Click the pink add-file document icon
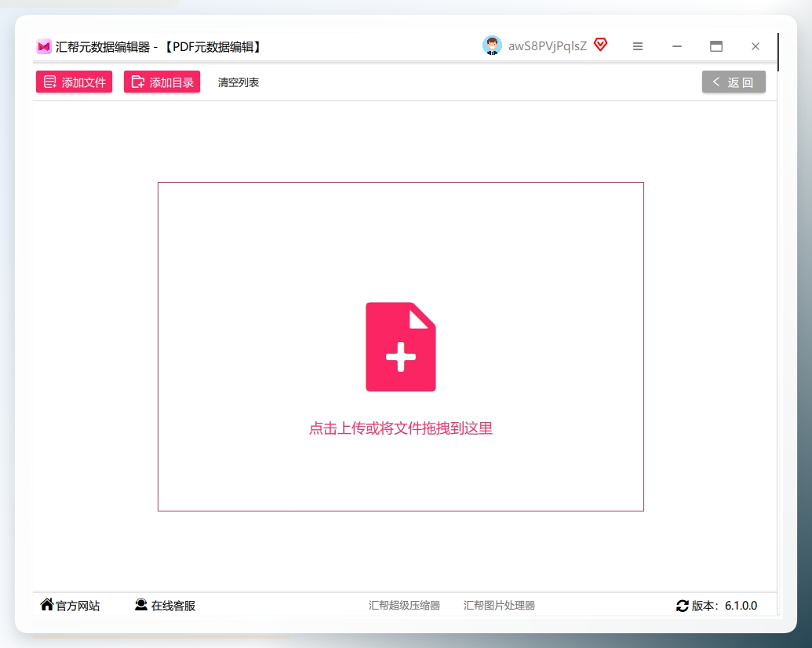The width and height of the screenshot is (812, 648). coord(401,347)
